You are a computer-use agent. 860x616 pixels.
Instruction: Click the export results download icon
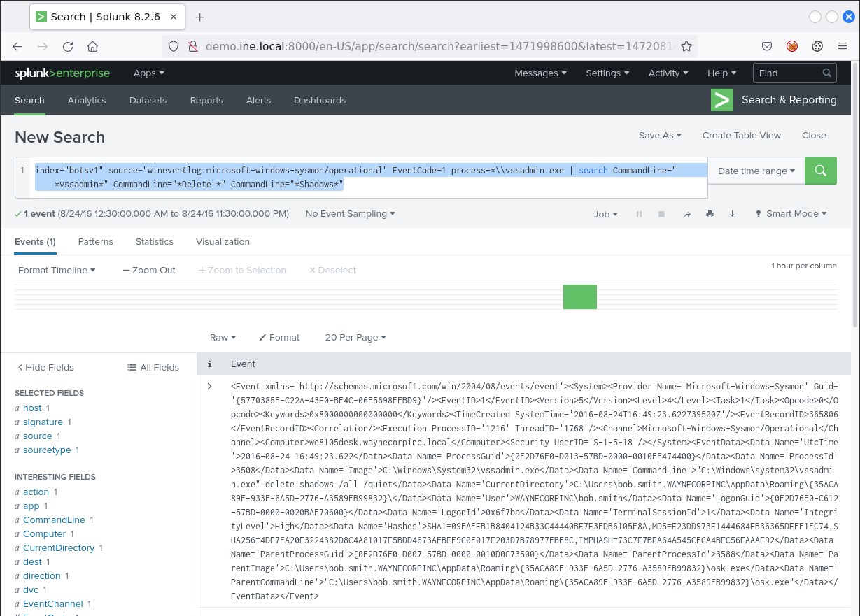[732, 214]
